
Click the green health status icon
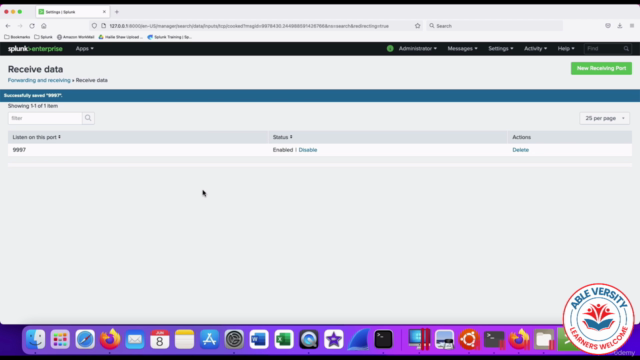(x=390, y=49)
